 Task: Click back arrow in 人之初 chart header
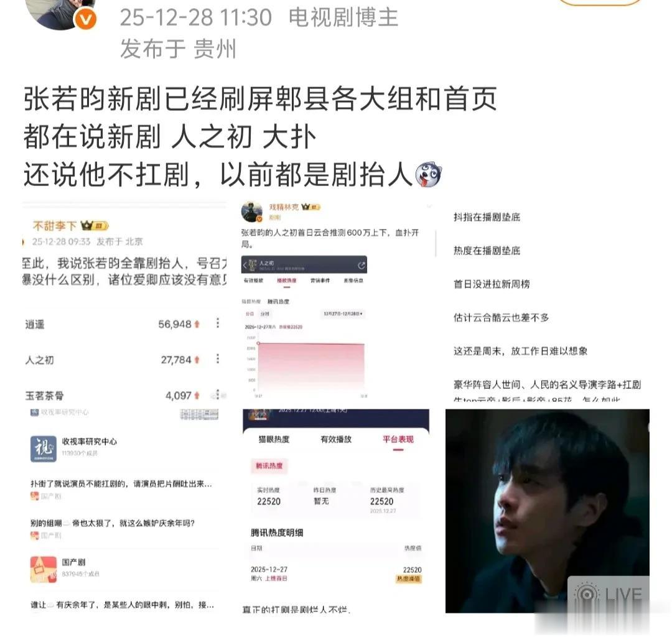[x=245, y=265]
